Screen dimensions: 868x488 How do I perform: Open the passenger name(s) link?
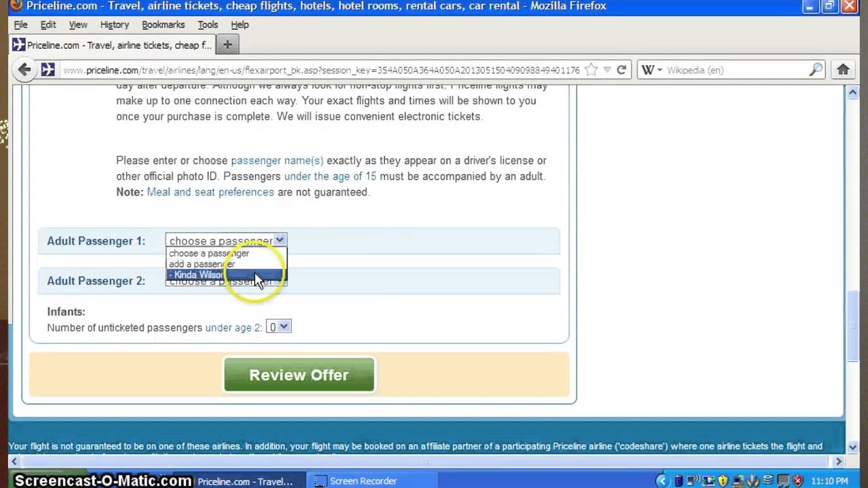coord(277,161)
